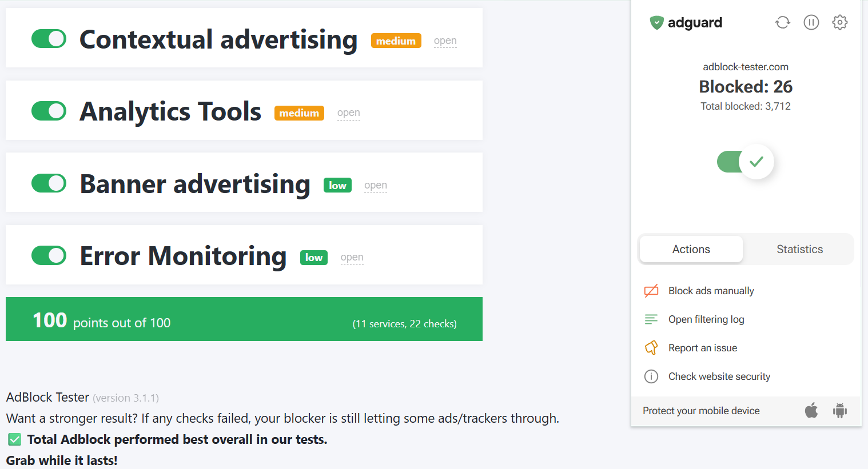Switch to the Statistics tab
Viewport: 868px width, 469px height.
(799, 249)
